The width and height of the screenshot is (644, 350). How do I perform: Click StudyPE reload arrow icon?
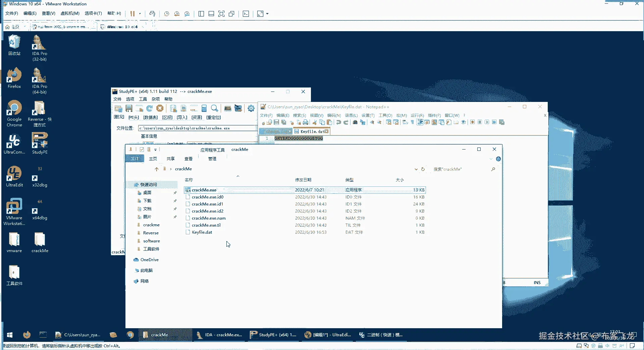(x=150, y=108)
